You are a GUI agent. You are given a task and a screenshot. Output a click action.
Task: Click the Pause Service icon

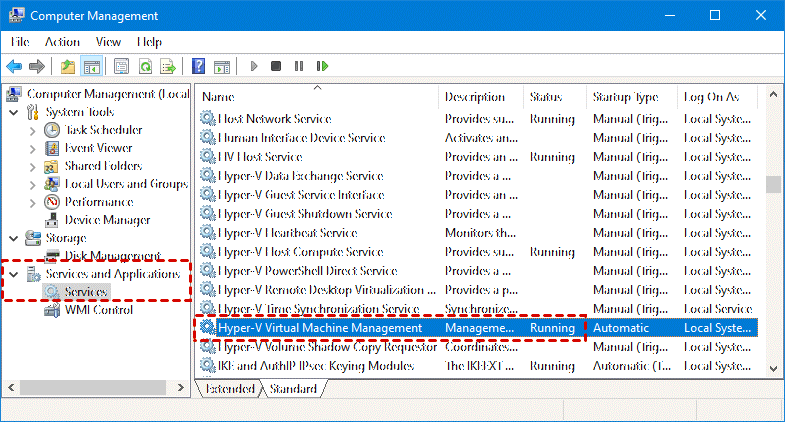pos(299,66)
